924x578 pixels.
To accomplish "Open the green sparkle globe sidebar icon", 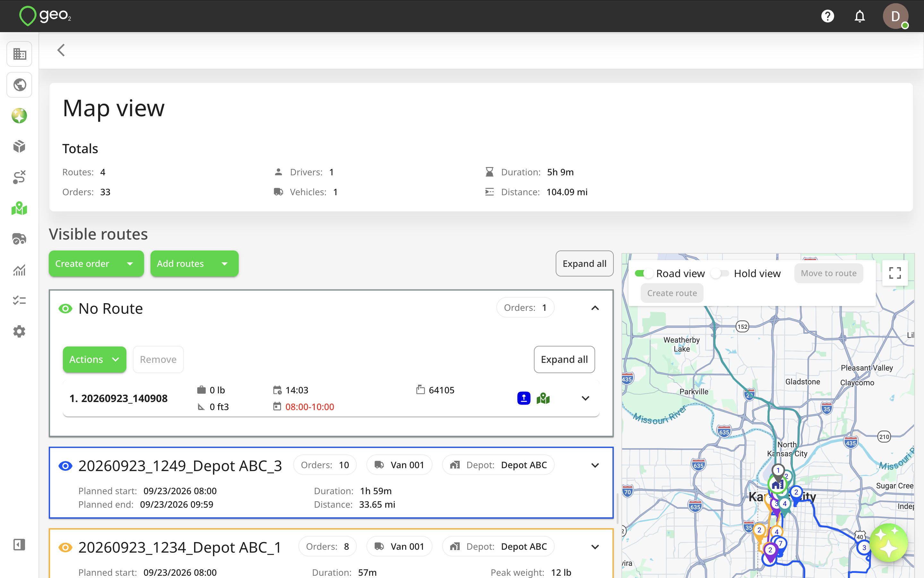I will click(19, 116).
